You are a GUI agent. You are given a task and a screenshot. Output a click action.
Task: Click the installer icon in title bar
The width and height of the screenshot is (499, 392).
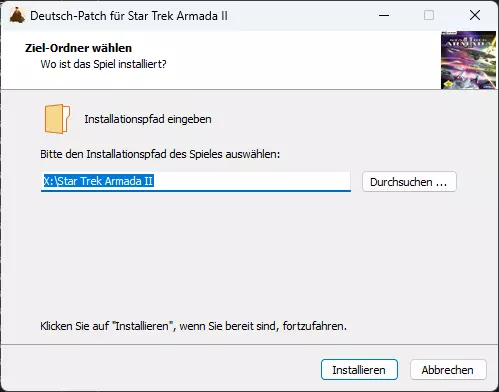click(x=17, y=15)
